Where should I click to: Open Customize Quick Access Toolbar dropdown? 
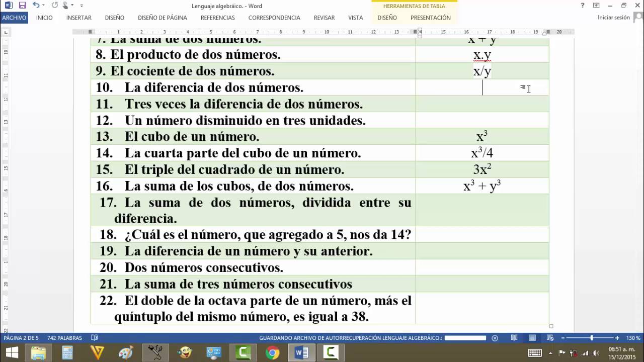click(82, 6)
